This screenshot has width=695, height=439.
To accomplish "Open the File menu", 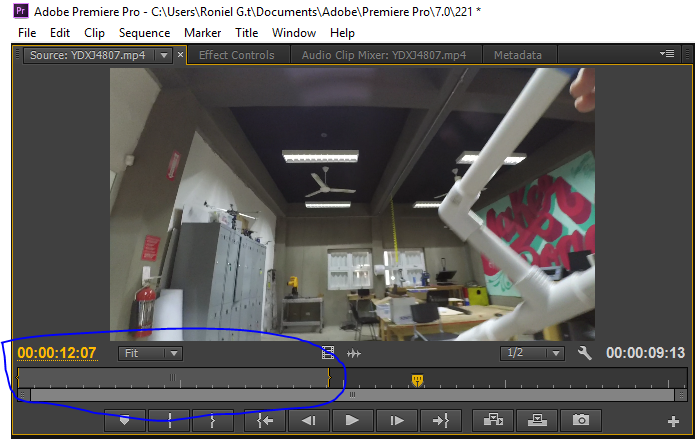I will click(x=27, y=33).
